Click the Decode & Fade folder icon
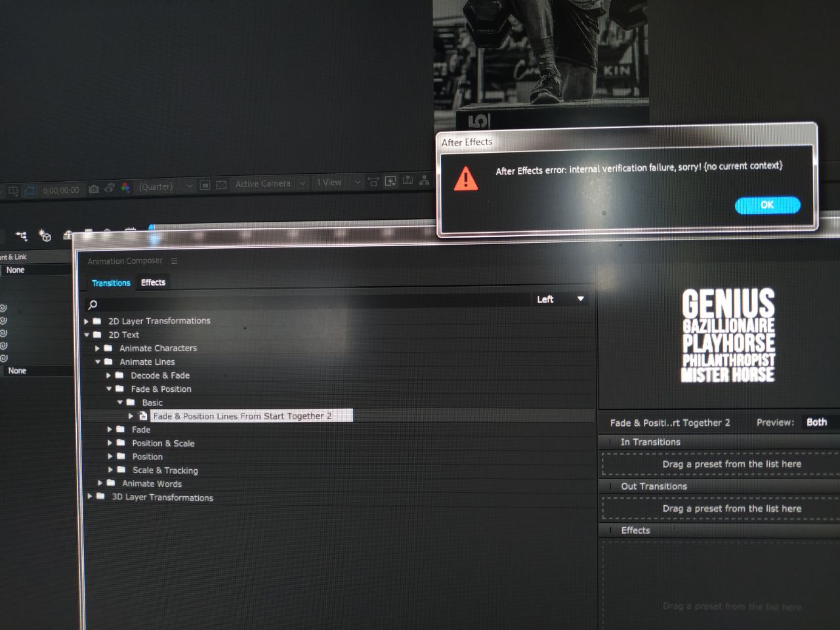 [x=119, y=375]
